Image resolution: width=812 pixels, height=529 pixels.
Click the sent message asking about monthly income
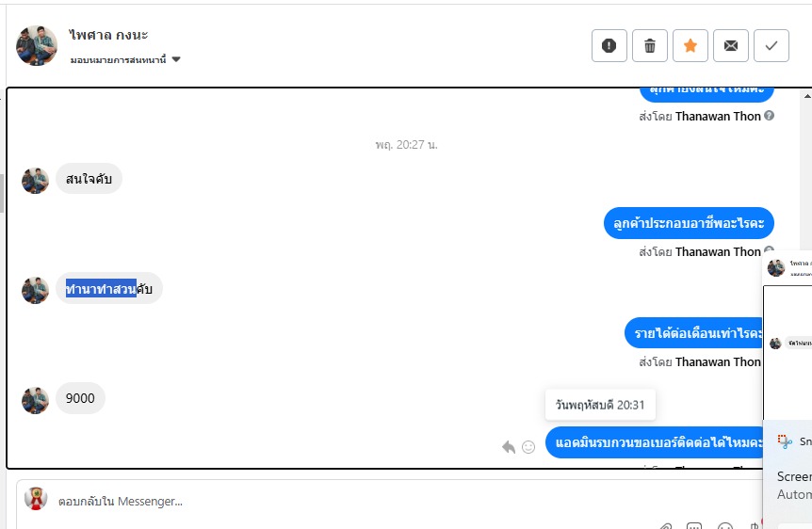point(694,333)
